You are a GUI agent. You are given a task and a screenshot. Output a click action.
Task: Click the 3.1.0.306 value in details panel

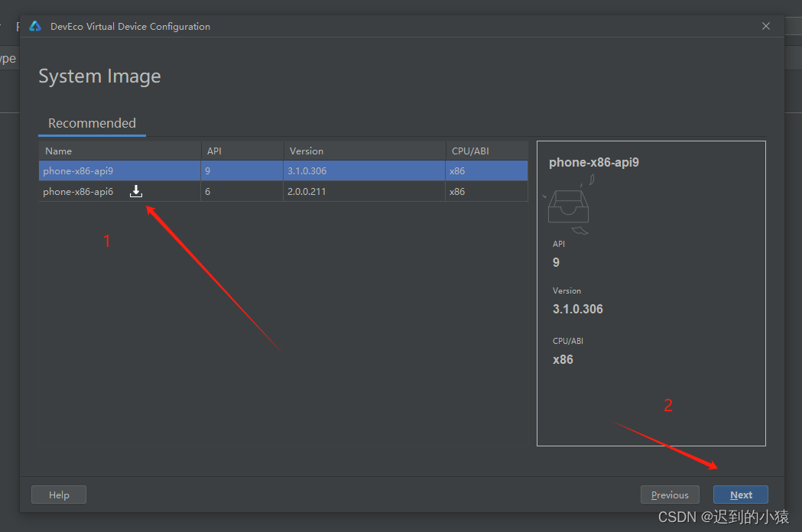click(577, 309)
